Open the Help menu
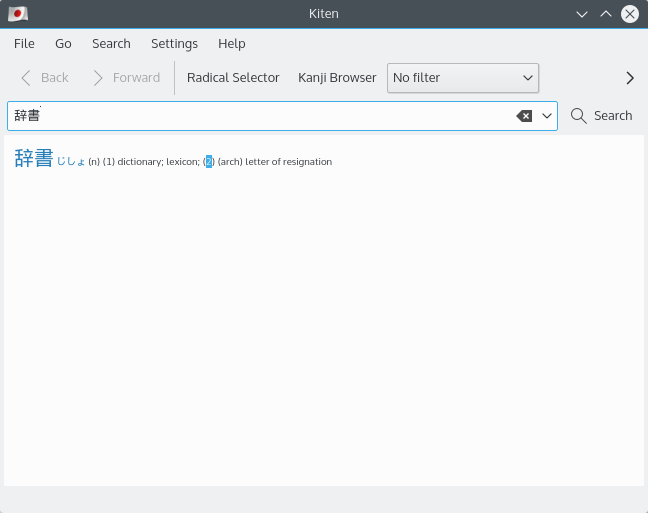 pyautogui.click(x=231, y=44)
